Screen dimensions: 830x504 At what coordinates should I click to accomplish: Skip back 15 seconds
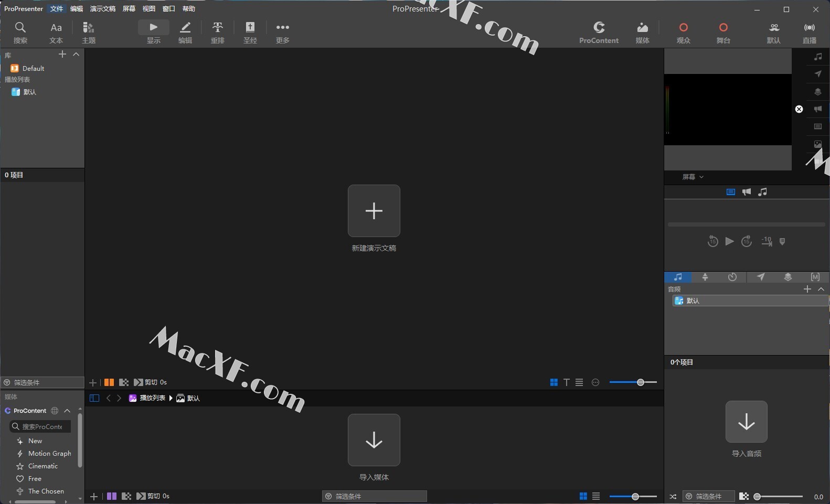(712, 241)
